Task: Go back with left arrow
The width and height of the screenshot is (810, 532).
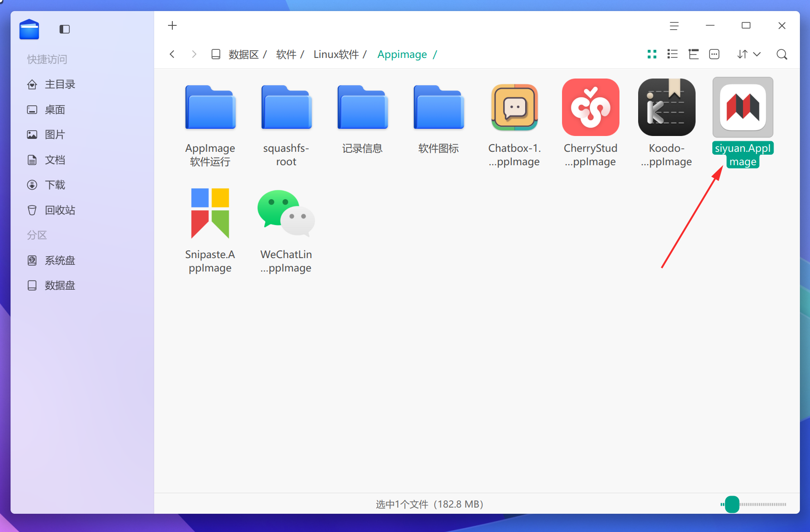Action: [172, 54]
